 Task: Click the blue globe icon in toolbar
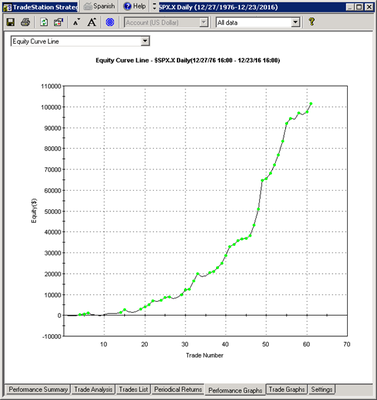click(110, 22)
